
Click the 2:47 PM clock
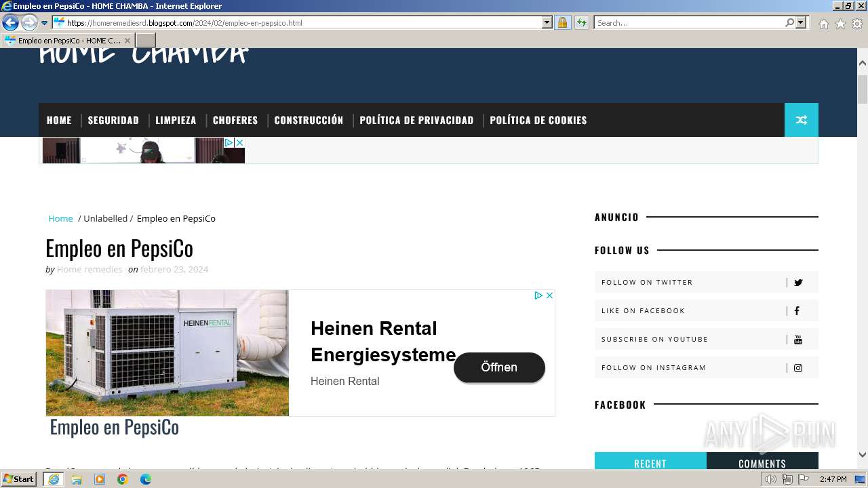pos(833,479)
